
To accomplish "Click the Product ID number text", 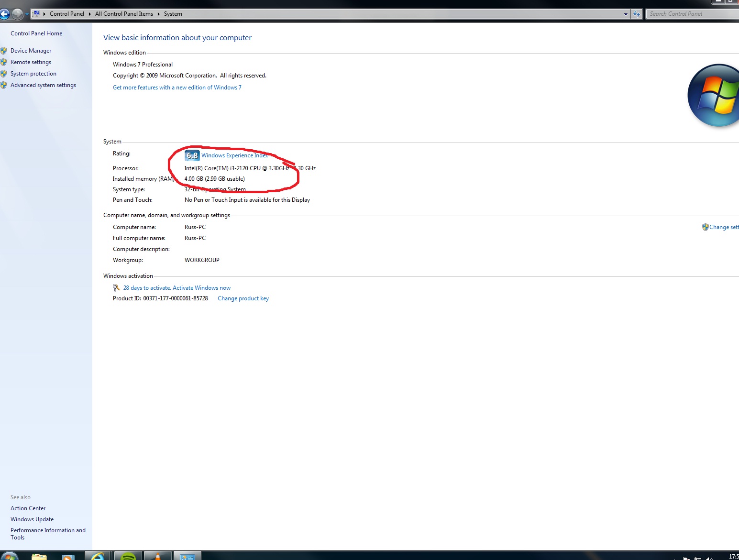I will 176,298.
